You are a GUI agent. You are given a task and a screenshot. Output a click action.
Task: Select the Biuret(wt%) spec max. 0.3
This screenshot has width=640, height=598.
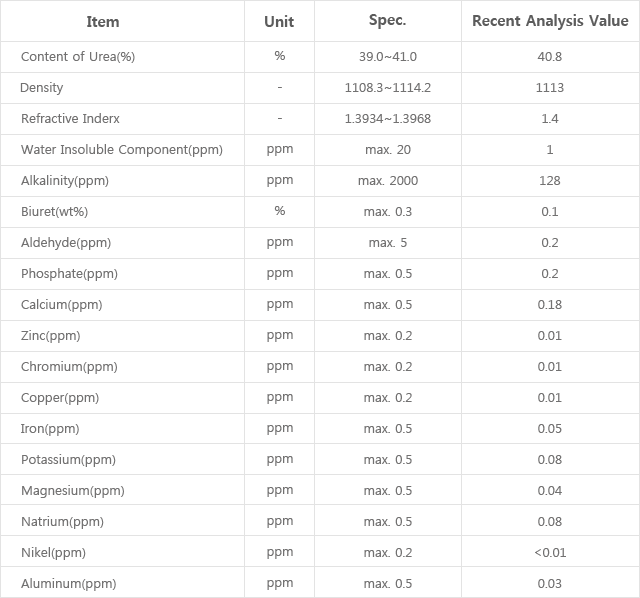[x=388, y=211]
